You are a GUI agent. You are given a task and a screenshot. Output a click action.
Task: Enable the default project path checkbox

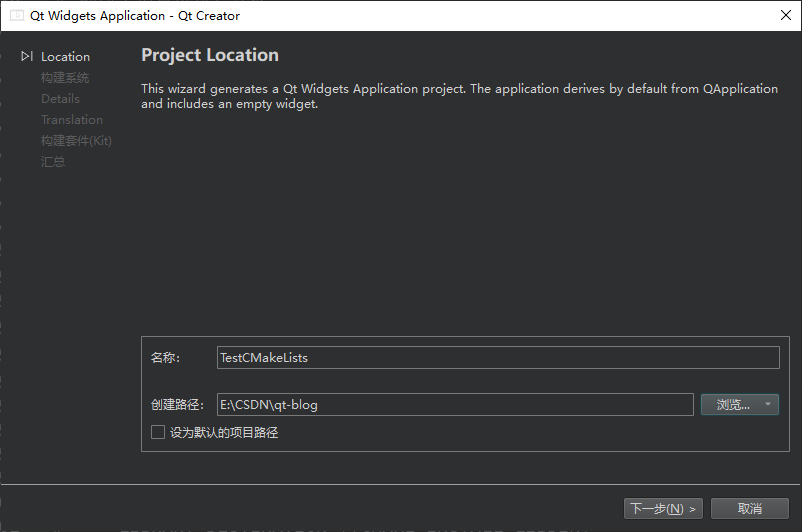click(x=158, y=432)
